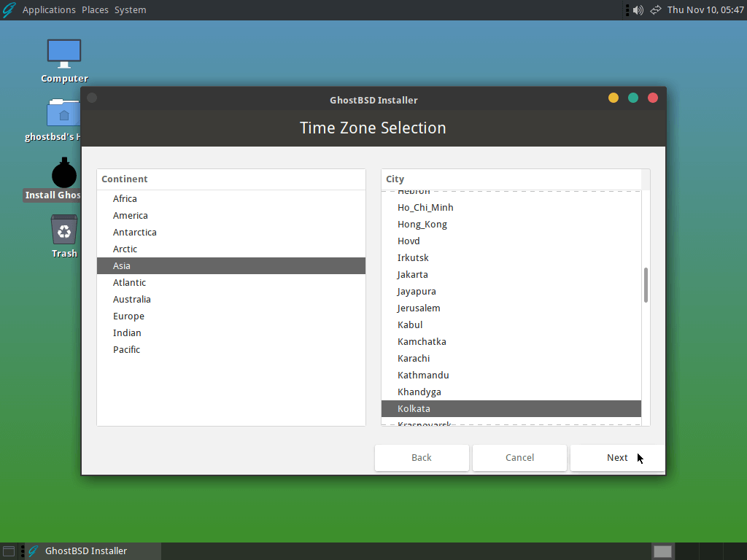Click the highlighted Kolkata row

[511, 408]
